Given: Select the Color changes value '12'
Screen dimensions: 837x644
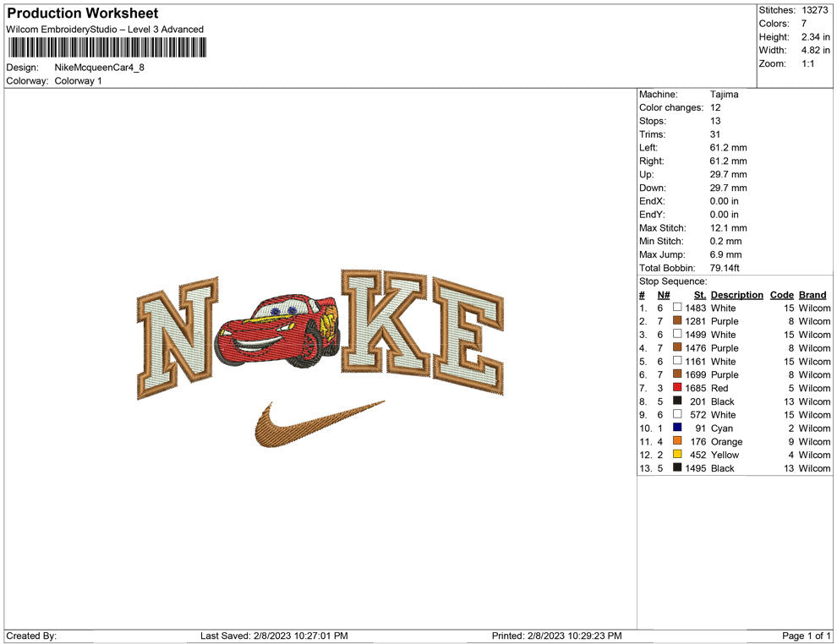Looking at the screenshot, I should 715,107.
